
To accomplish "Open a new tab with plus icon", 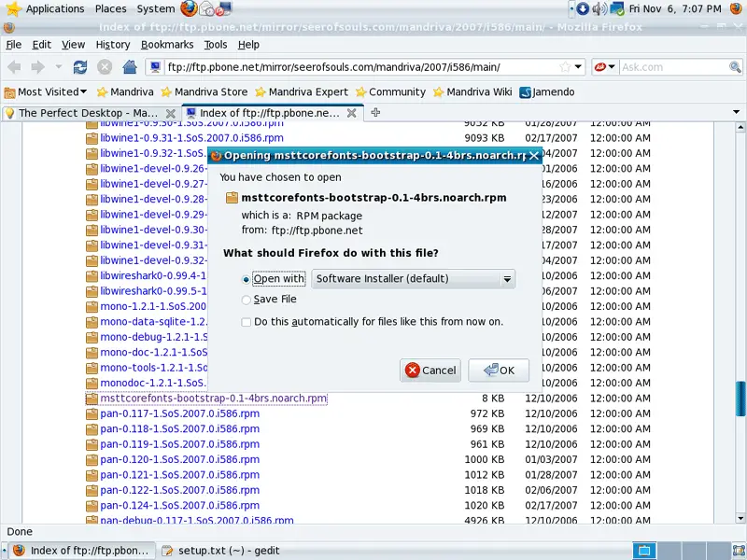I will (375, 112).
